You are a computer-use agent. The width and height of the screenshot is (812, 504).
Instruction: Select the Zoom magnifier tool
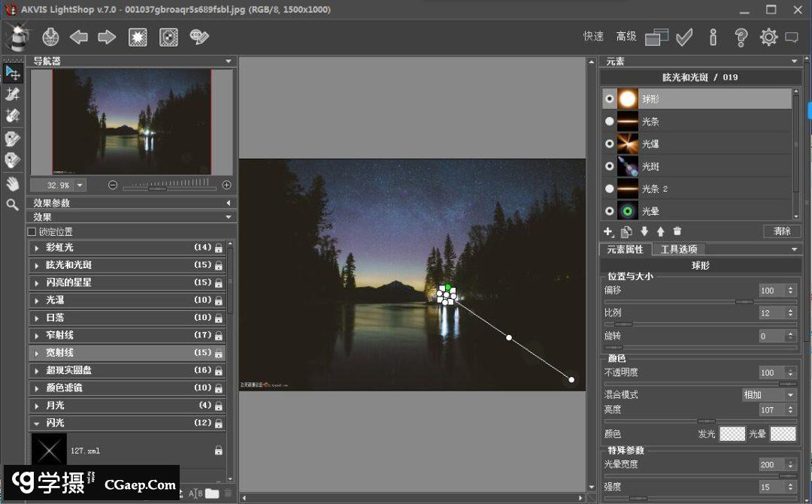12,204
